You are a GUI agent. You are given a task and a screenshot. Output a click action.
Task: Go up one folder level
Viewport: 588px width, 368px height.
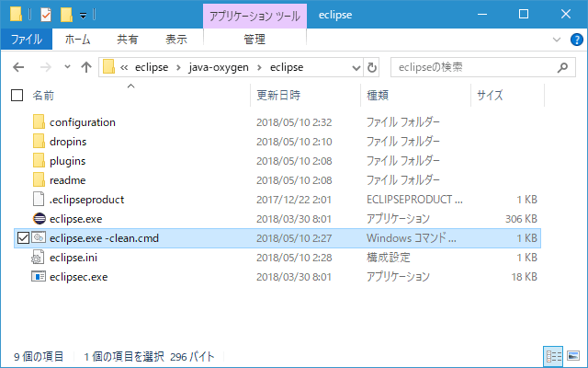click(86, 67)
